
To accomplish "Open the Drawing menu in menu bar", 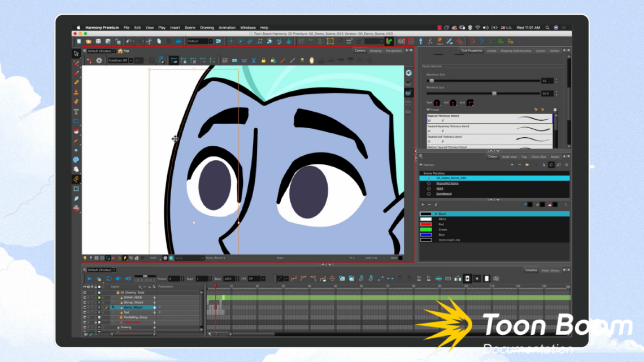I will 207,28.
